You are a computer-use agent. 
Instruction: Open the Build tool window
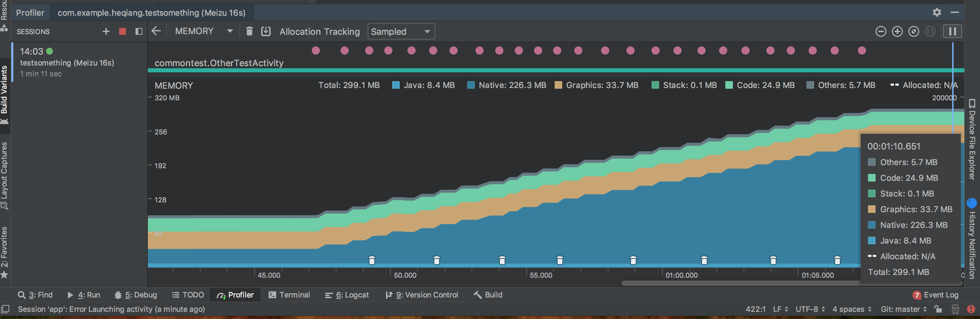pos(488,295)
